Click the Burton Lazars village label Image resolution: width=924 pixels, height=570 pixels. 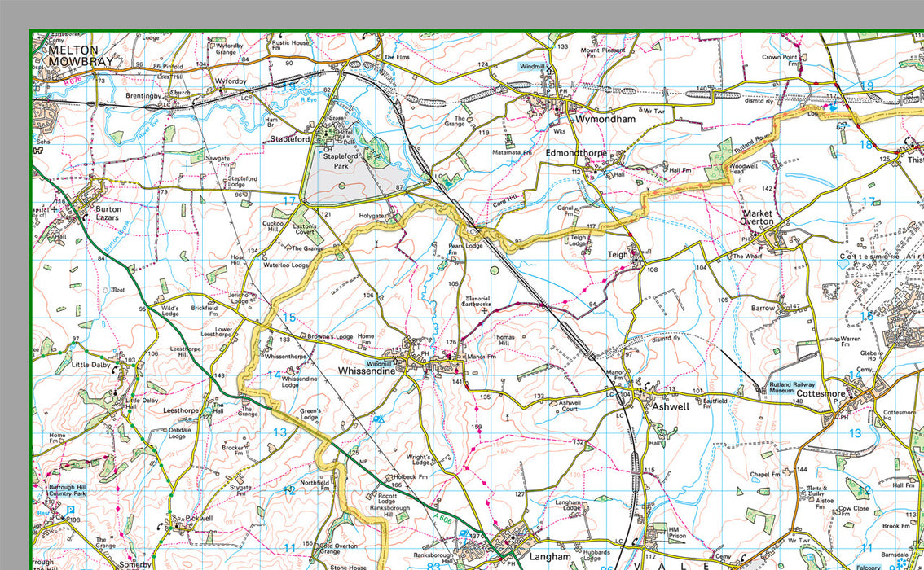click(x=108, y=213)
